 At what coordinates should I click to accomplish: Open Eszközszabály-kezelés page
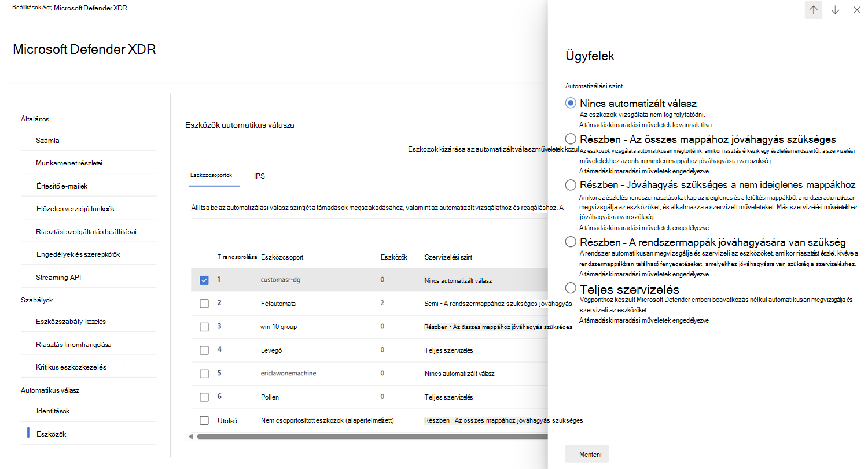[x=71, y=322]
